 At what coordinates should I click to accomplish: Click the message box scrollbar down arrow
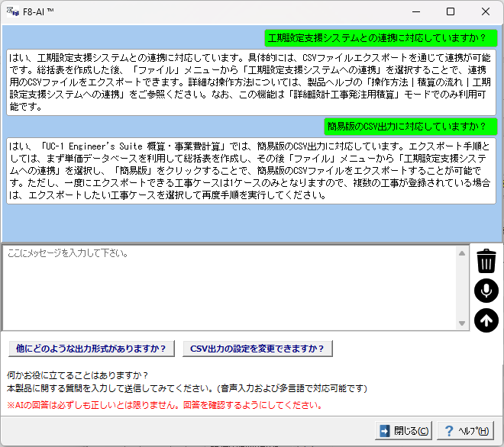tap(461, 324)
